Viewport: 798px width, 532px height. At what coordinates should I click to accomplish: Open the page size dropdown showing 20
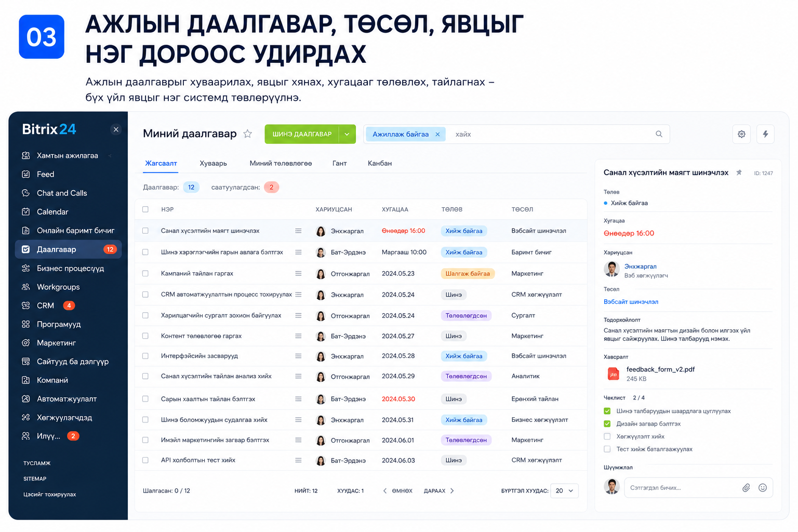coord(564,491)
